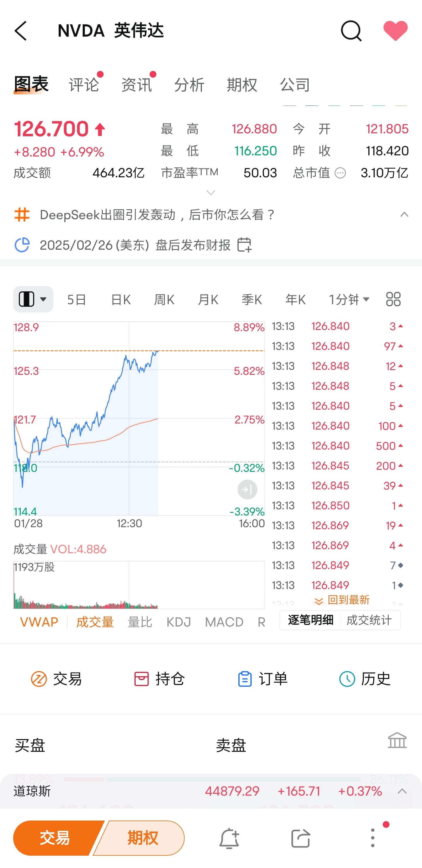Open the chart type dropdown
Screen dimensions: 422x868
click(x=33, y=299)
